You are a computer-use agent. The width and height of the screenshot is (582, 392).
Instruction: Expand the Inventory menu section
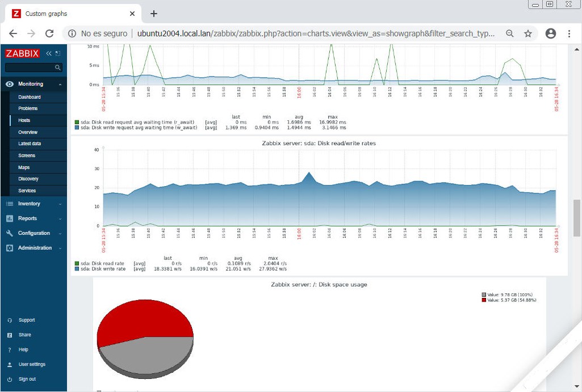60,204
